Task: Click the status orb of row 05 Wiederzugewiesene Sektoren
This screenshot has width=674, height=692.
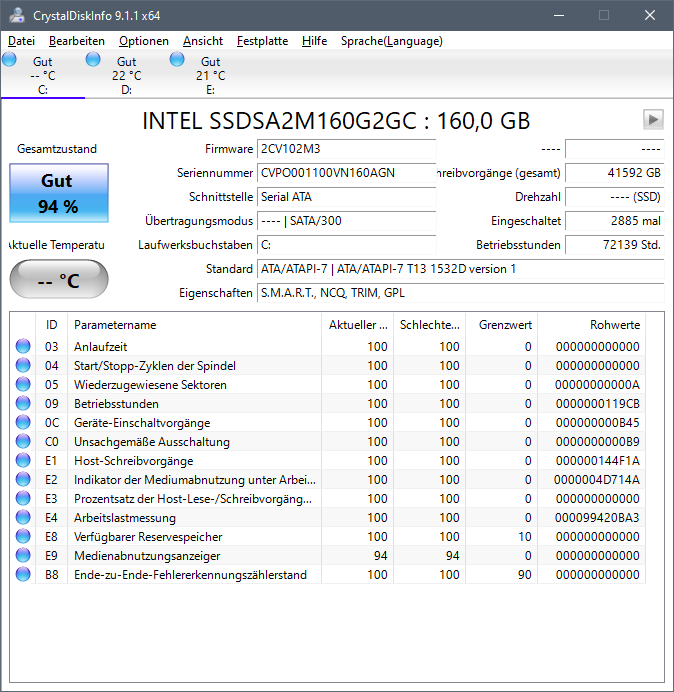Action: 23,384
